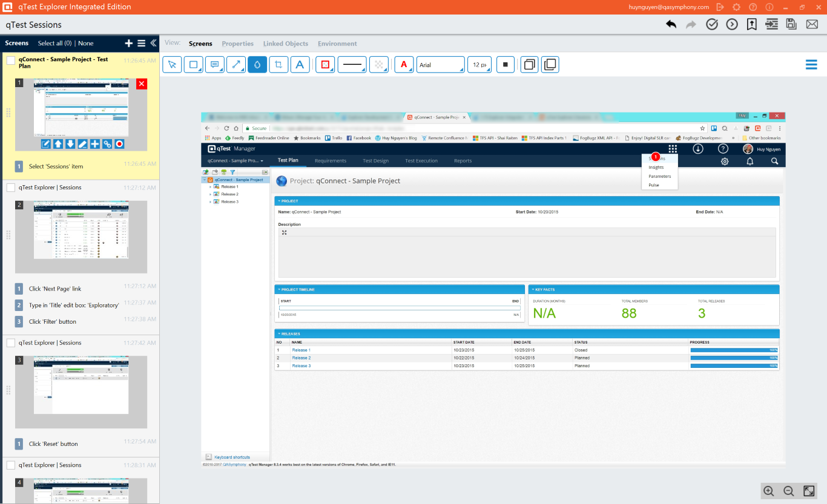The image size is (827, 504).
Task: Check the 11:27:42 AM Sessions screen checkbox
Action: tap(11, 343)
